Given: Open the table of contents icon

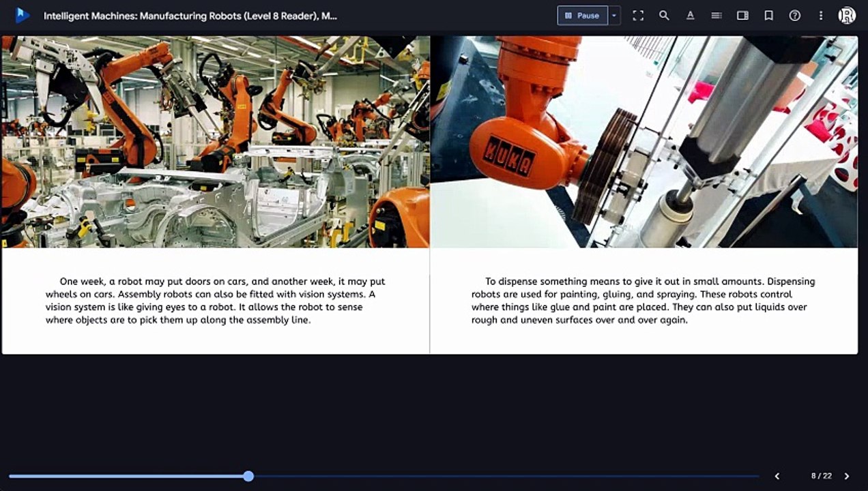Looking at the screenshot, I should [717, 15].
